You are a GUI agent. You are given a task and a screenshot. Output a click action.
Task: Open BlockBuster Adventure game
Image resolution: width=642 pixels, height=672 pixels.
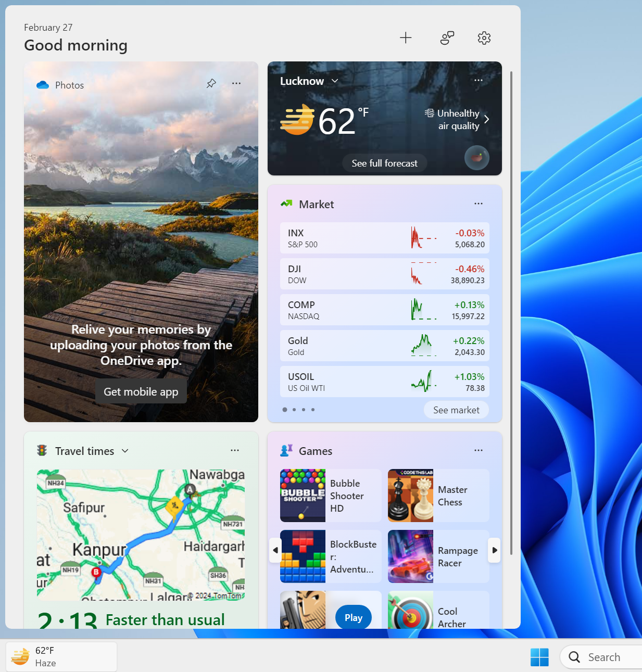pyautogui.click(x=331, y=556)
